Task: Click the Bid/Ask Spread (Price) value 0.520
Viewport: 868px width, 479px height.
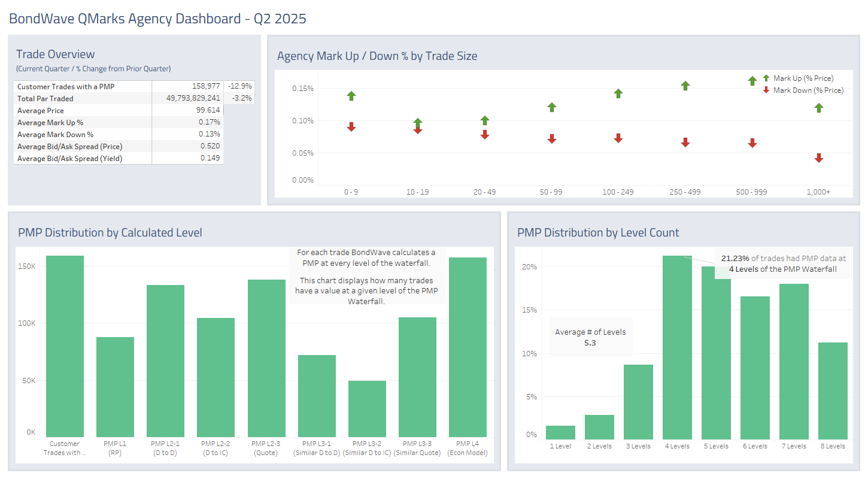Action: coord(210,147)
